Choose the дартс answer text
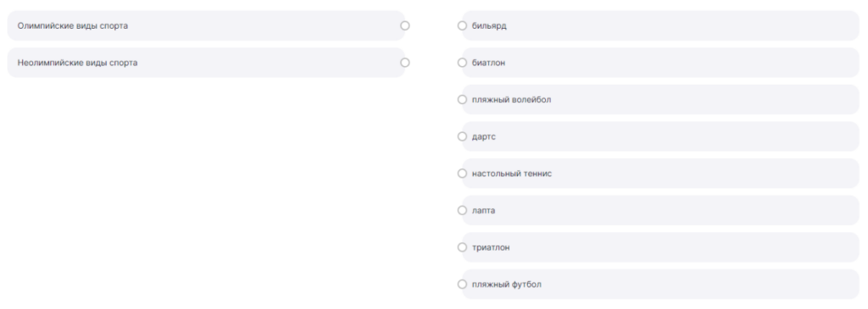Screen dimensions: 868x309 [x=484, y=137]
